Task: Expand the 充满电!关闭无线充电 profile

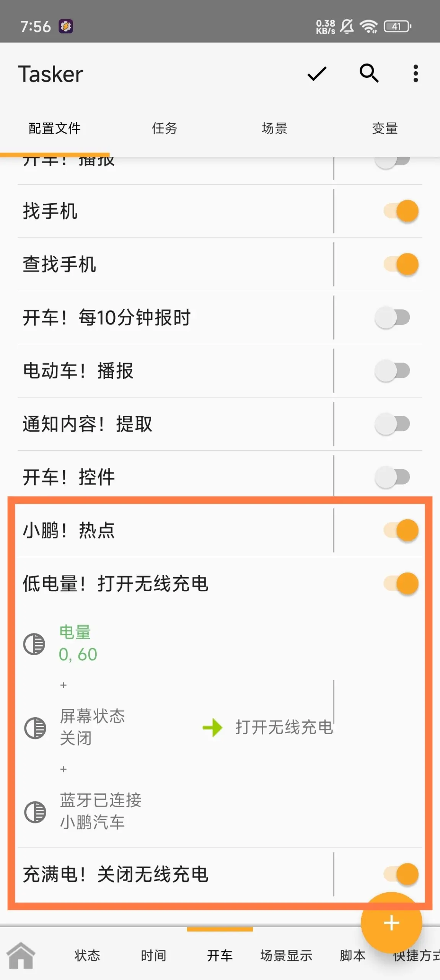Action: (115, 874)
